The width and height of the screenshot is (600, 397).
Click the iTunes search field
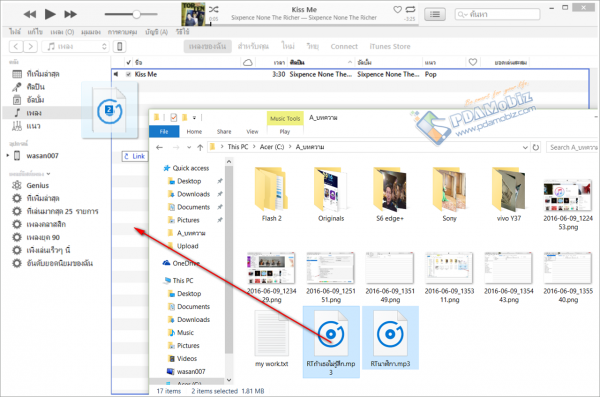coord(497,15)
